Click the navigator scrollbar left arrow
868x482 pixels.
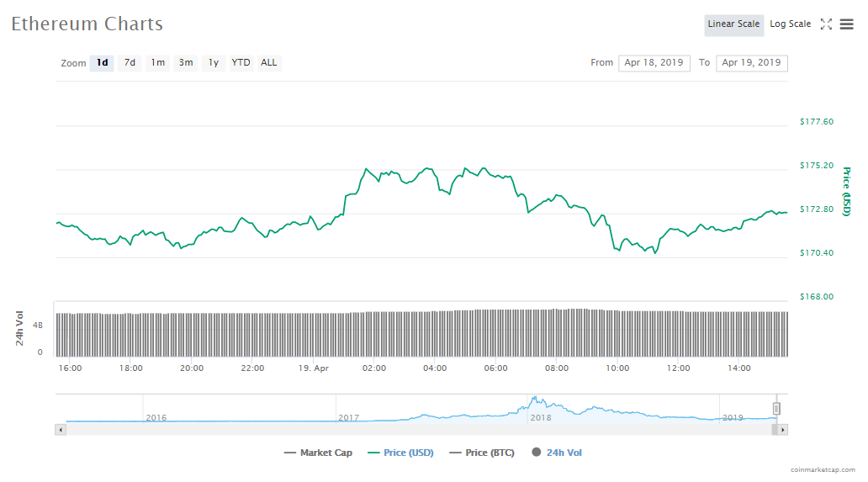coord(60,430)
